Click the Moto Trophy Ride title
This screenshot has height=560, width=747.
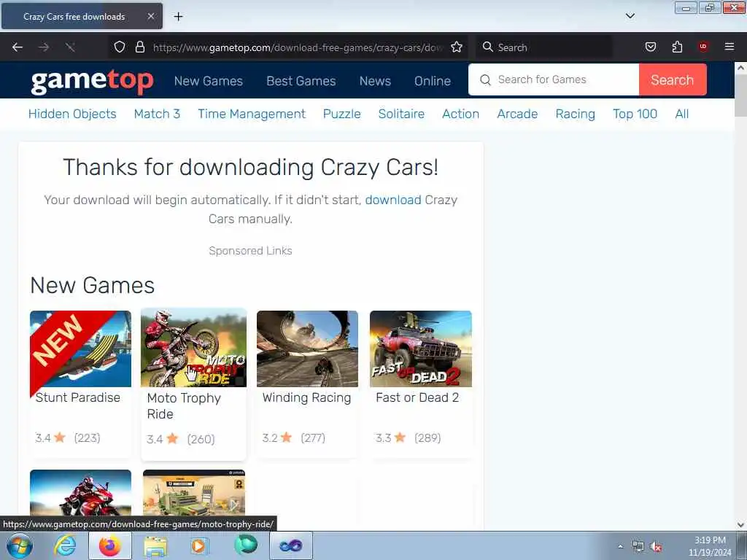coord(184,405)
